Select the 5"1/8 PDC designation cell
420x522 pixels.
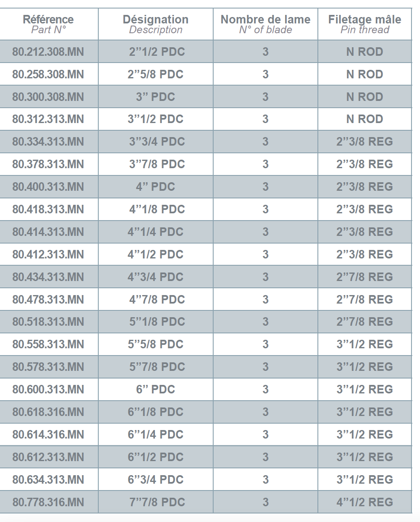tap(156, 322)
